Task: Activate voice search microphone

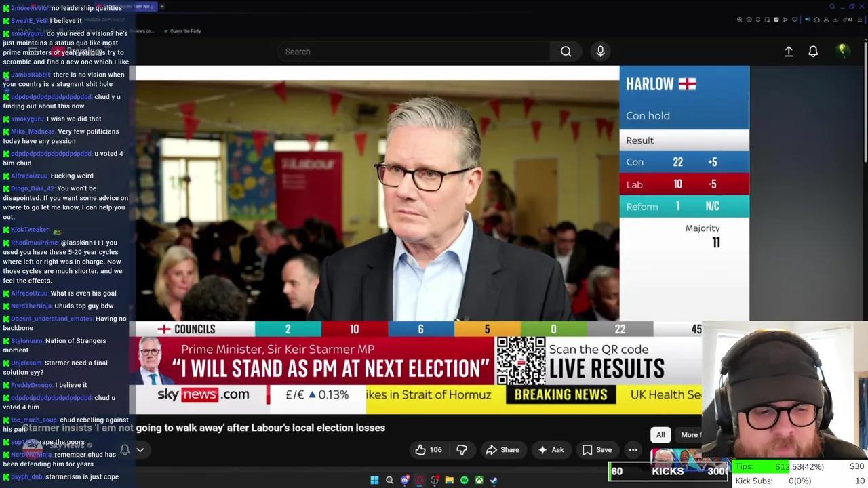Action: pyautogui.click(x=600, y=52)
